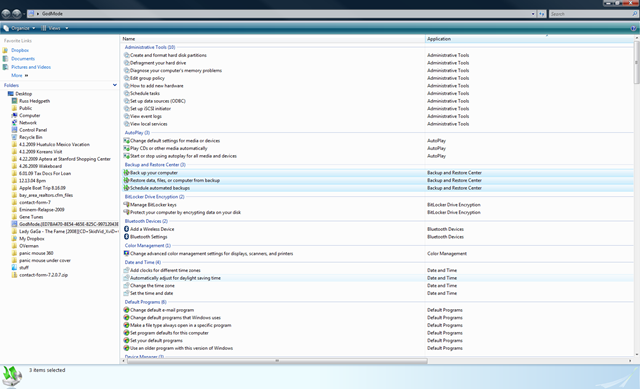Click the scroll down arrow of list
640x389 pixels.
click(x=636, y=355)
